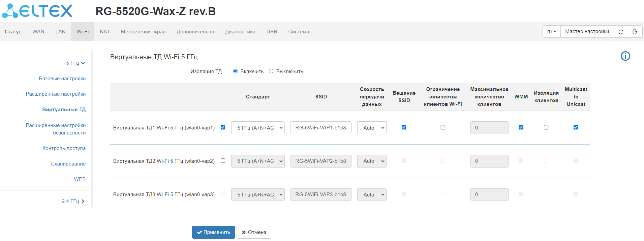Toggle SSID broadcast for wlan0-vap1
Image resolution: width=644 pixels, height=241 pixels.
pos(404,127)
